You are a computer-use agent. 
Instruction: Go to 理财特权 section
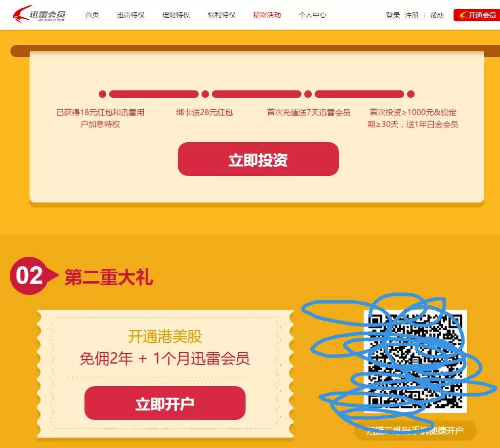point(176,15)
